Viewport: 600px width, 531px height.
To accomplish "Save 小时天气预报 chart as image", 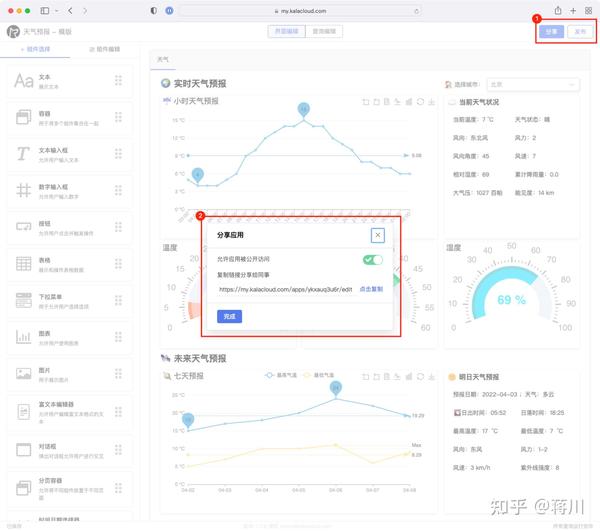I will [431, 102].
